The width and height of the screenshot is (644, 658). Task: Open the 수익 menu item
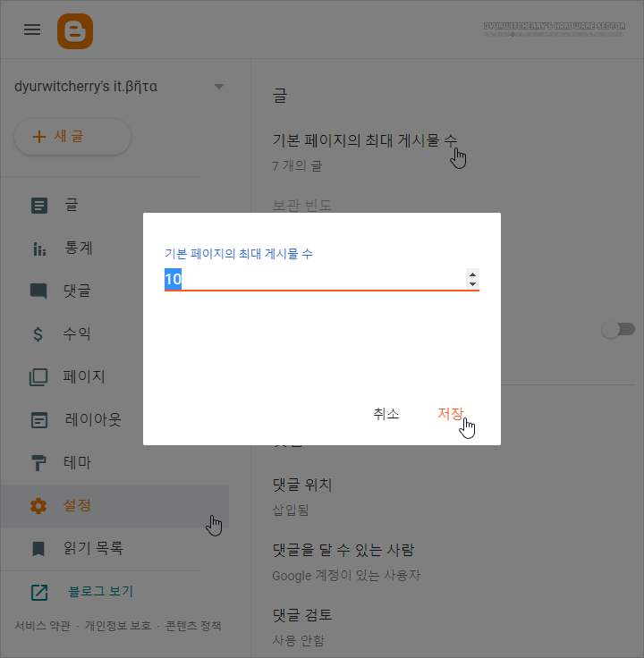[x=77, y=333]
